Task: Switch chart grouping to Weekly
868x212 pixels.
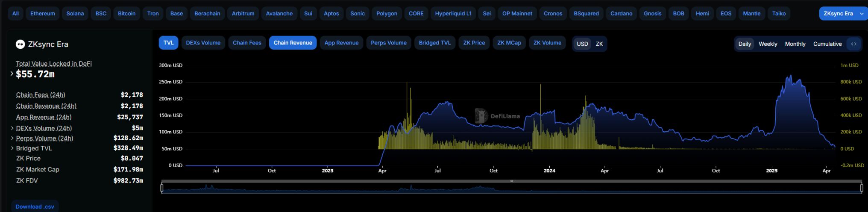Action: 768,44
